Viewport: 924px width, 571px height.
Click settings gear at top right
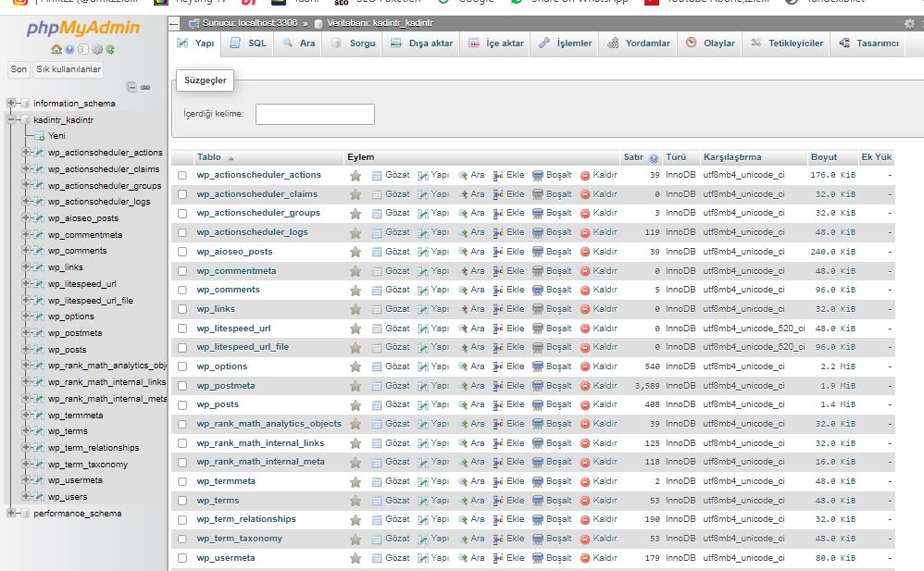[910, 23]
